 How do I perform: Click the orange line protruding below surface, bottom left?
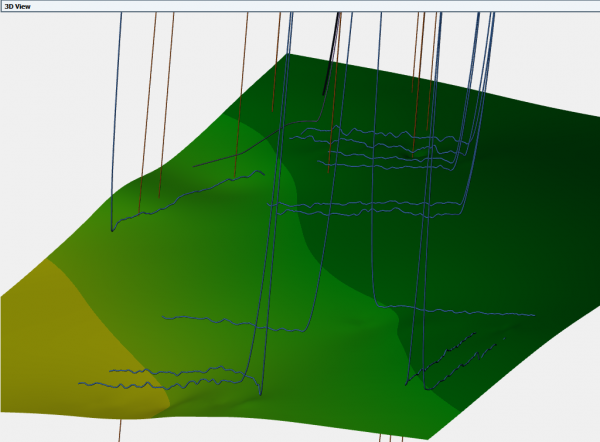coord(120,429)
